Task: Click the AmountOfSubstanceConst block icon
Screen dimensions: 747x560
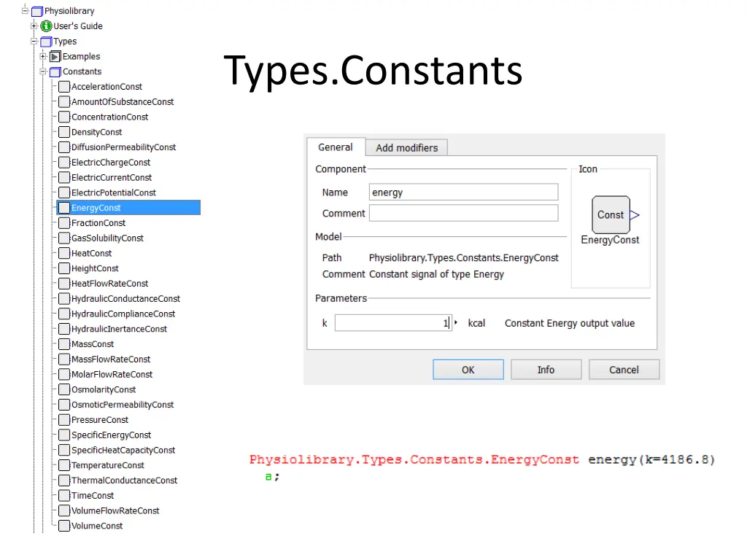Action: [64, 102]
